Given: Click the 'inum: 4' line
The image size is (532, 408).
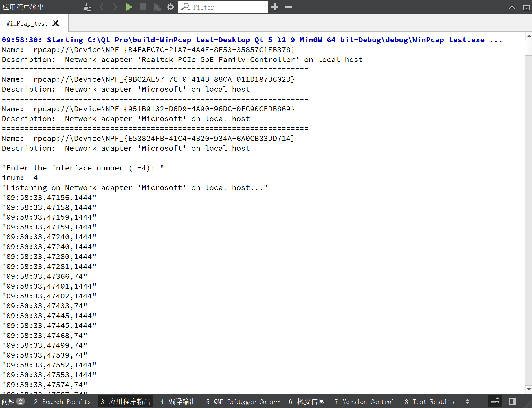Looking at the screenshot, I should 20,178.
